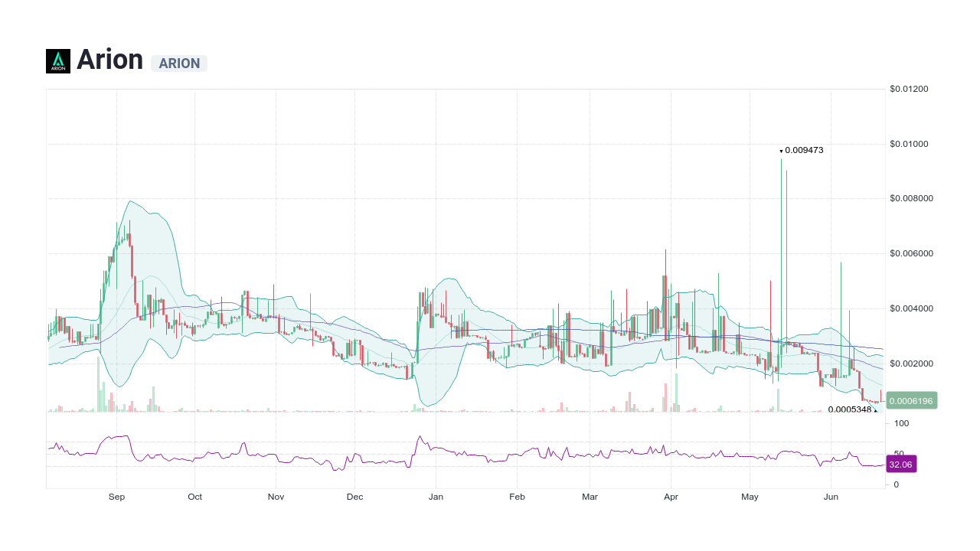Select the Jun label on the time axis
This screenshot has height=551, width=980.
pos(831,497)
